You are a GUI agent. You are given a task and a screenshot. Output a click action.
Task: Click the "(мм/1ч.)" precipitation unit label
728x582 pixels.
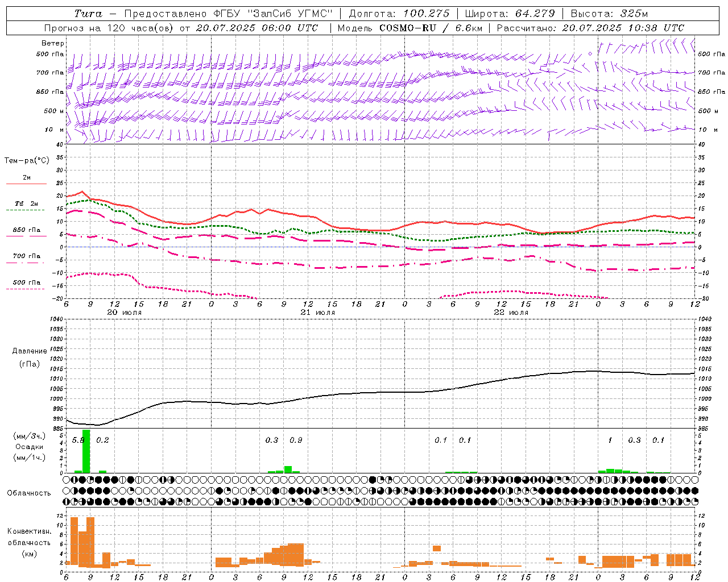click(x=28, y=458)
